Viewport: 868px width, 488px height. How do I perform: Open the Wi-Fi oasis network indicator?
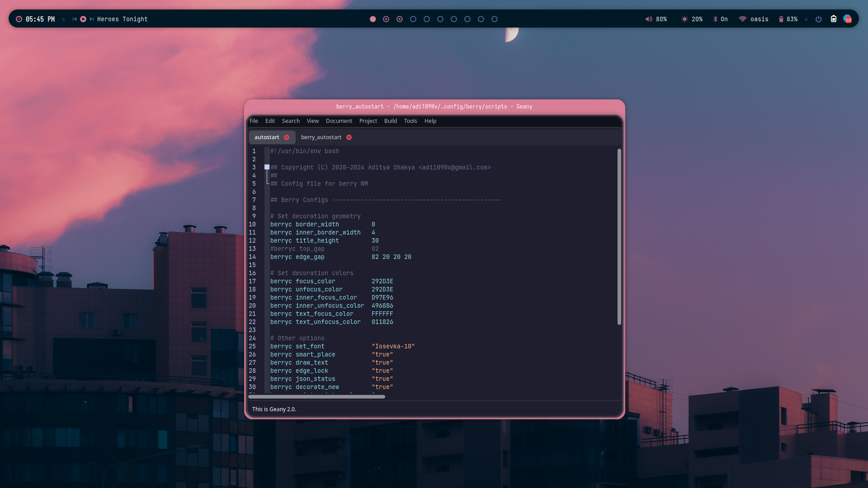pyautogui.click(x=742, y=19)
